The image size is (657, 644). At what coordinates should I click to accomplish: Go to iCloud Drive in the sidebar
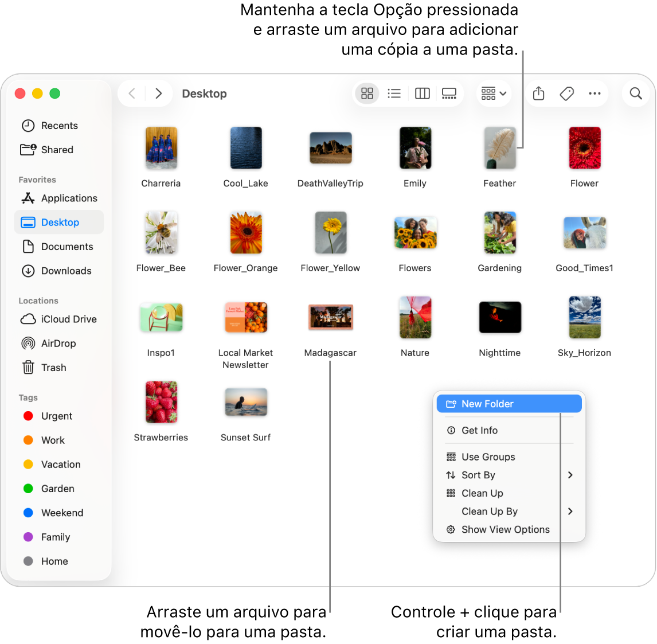(x=67, y=319)
